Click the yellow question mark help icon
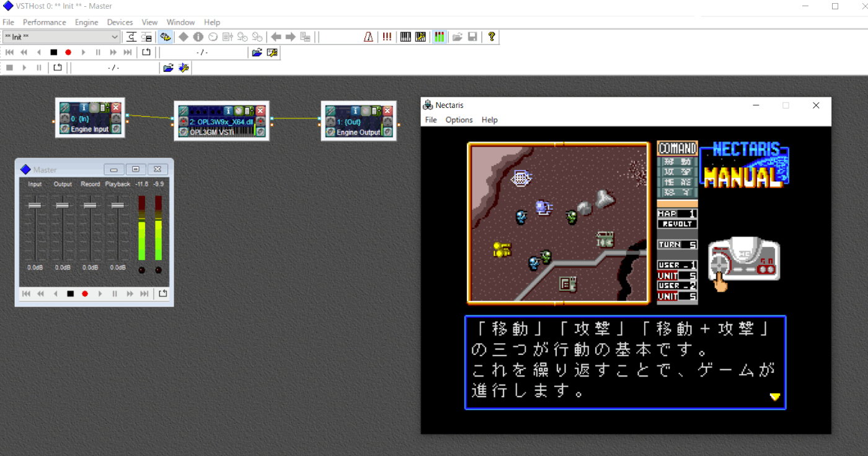This screenshot has height=456, width=868. coord(492,37)
